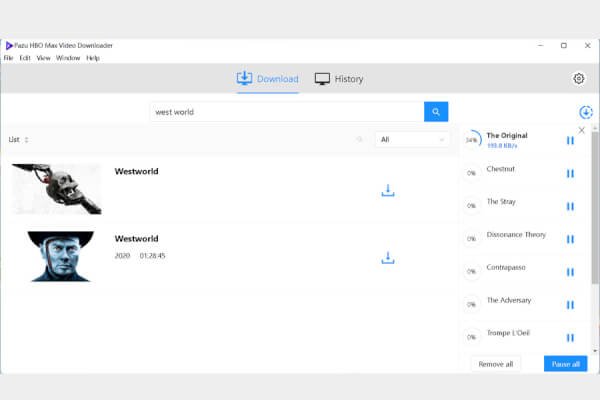Switch to the History tab

[339, 79]
